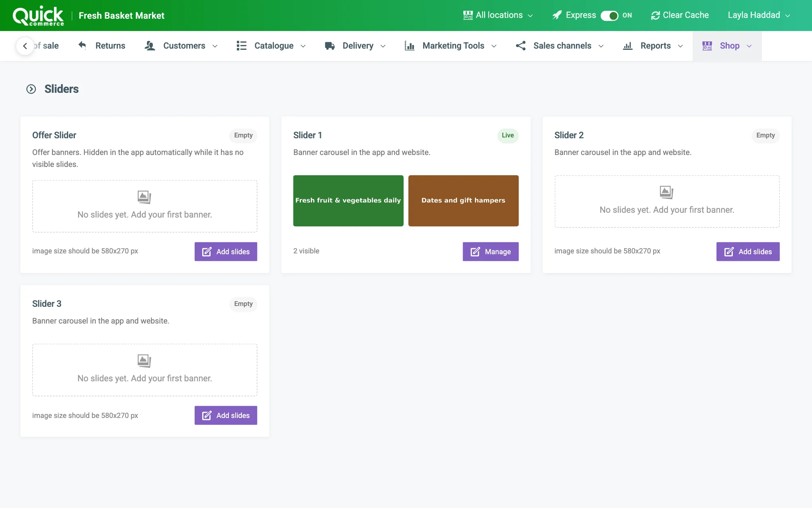The height and width of the screenshot is (508, 812).
Task: Click the Reports bar chart icon
Action: 628,46
